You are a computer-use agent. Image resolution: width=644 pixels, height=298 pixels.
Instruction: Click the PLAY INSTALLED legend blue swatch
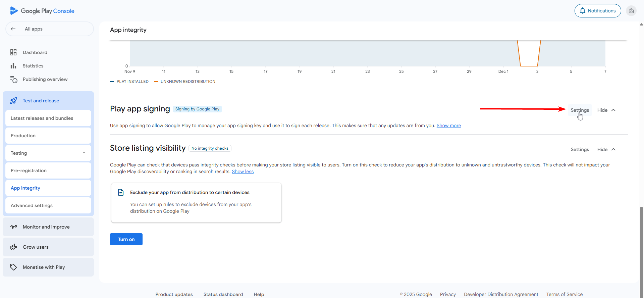(112, 82)
